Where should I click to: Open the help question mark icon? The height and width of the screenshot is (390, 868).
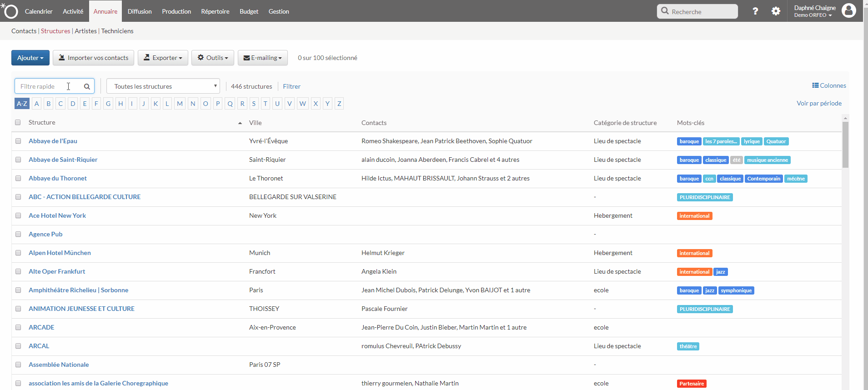click(755, 11)
